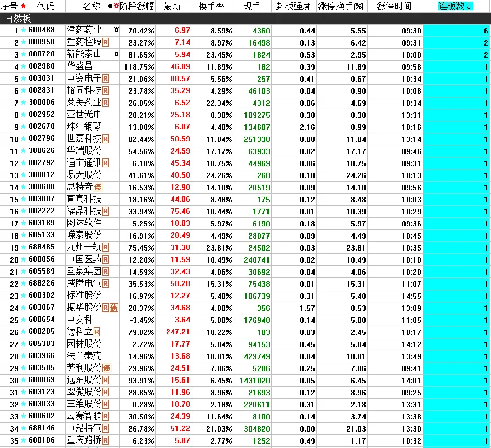Sort by the 最新 price column header
The height and width of the screenshot is (448, 491).
click(x=172, y=6)
